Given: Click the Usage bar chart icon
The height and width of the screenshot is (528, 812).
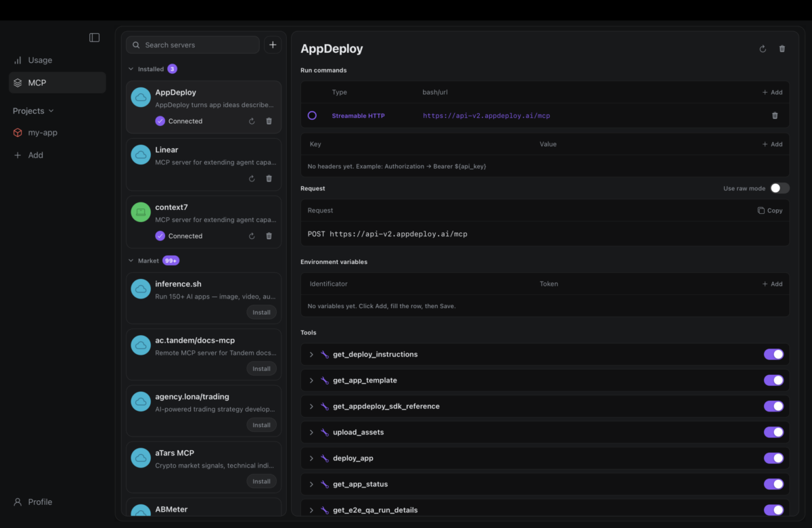Looking at the screenshot, I should (x=18, y=60).
